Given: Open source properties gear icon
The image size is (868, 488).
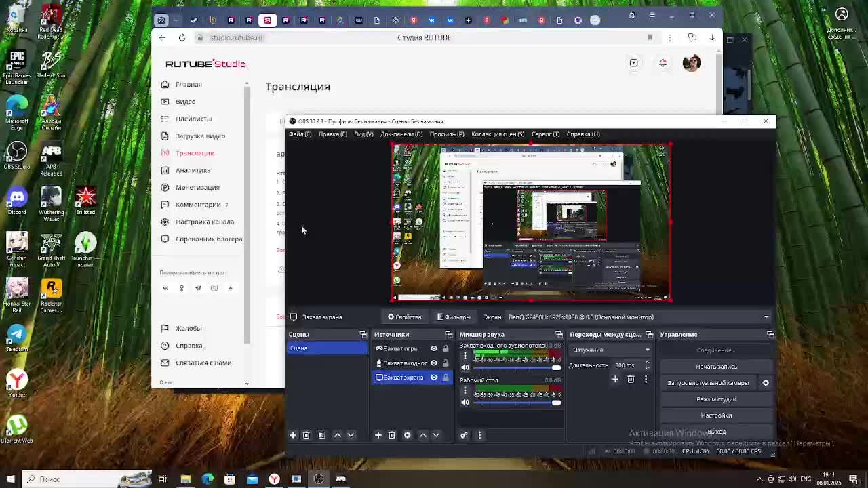Looking at the screenshot, I should [408, 435].
